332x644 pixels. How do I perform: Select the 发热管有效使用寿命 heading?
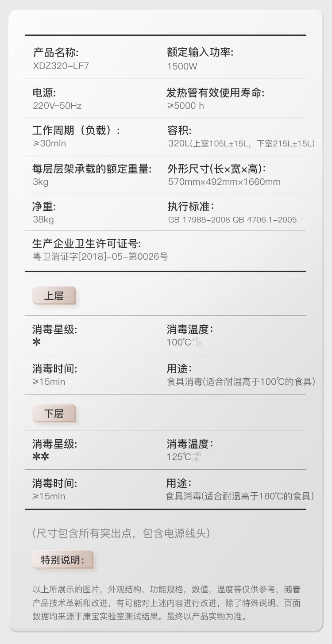point(216,93)
